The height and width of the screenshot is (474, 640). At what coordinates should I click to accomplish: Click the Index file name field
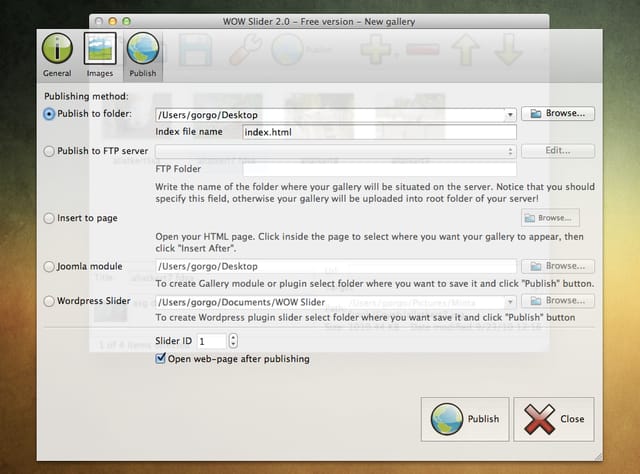[379, 132]
